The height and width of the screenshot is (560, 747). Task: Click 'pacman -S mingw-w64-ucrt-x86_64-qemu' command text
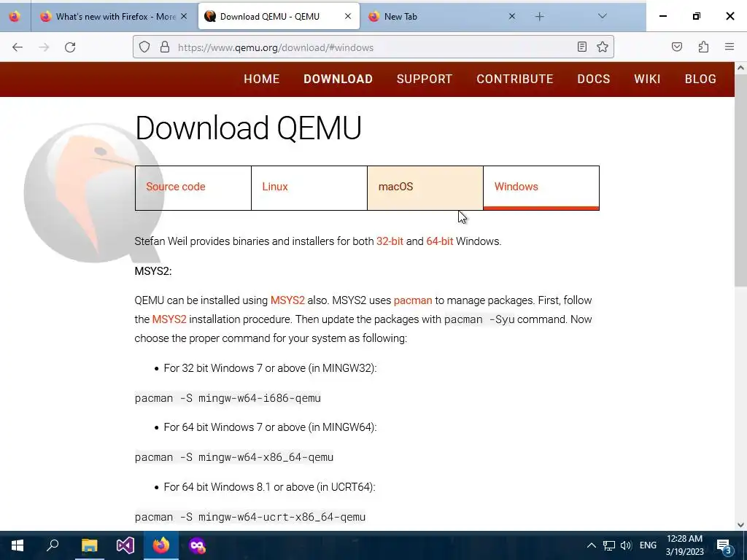coord(250,517)
